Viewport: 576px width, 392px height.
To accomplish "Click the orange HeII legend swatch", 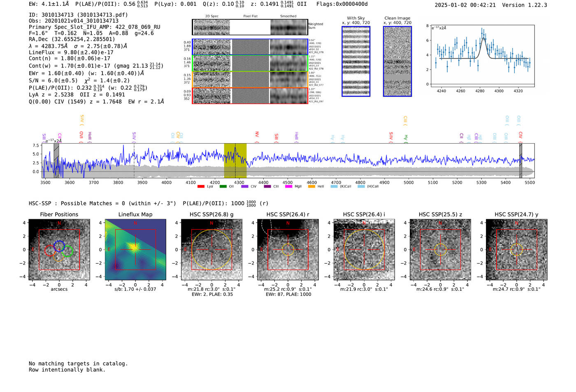I will click(311, 186).
